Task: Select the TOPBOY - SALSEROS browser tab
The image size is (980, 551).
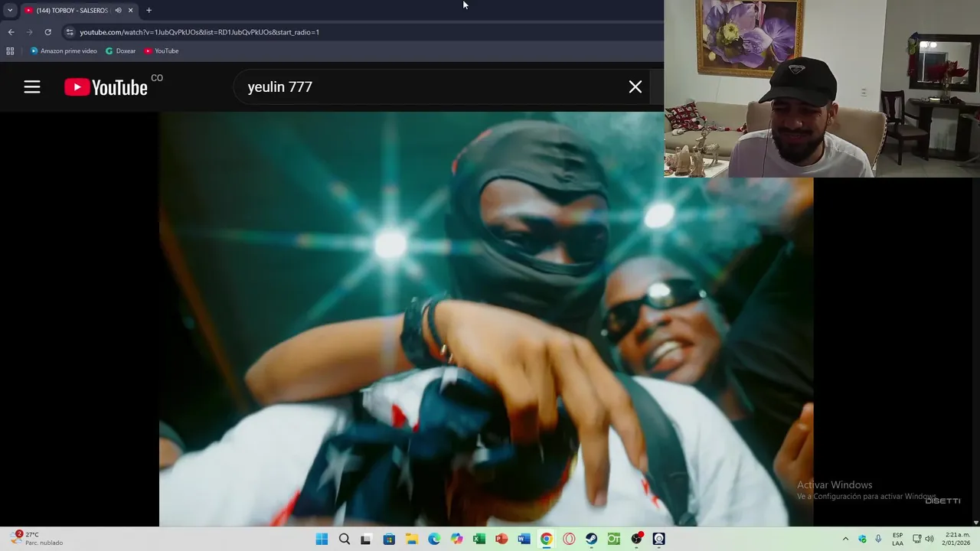Action: click(73, 10)
